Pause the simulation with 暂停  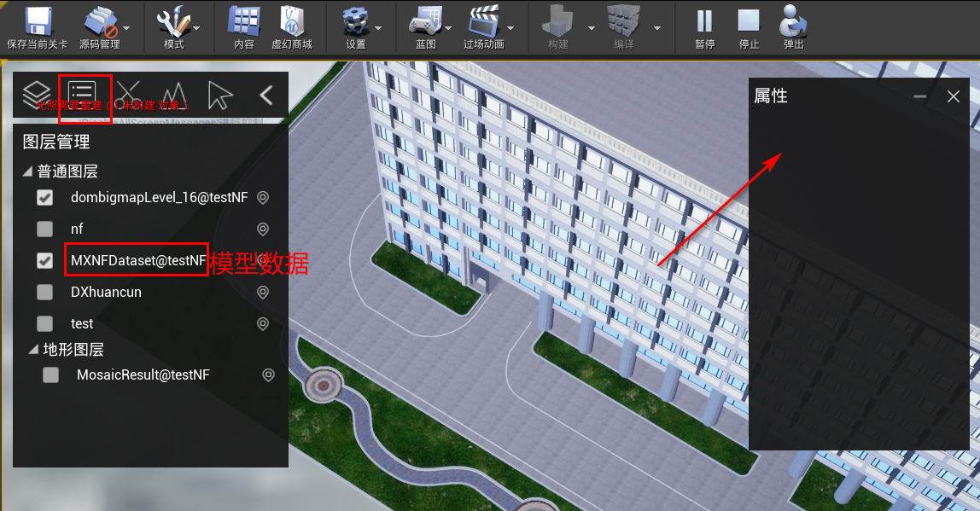[x=704, y=27]
